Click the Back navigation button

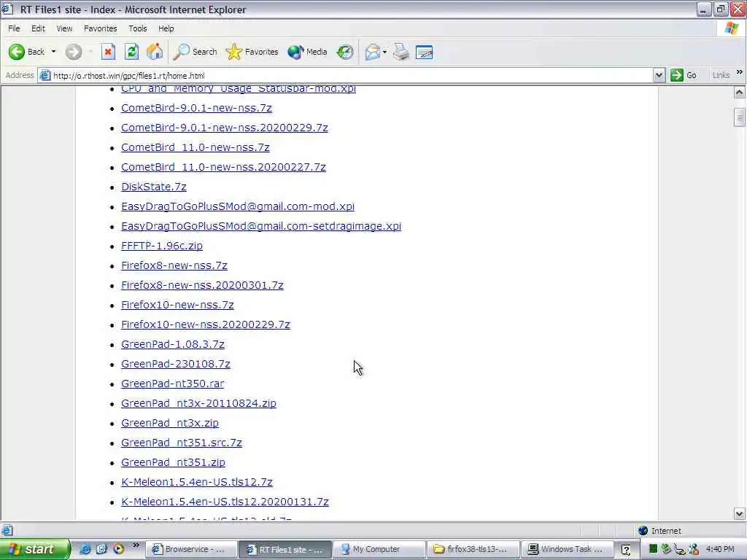(27, 52)
